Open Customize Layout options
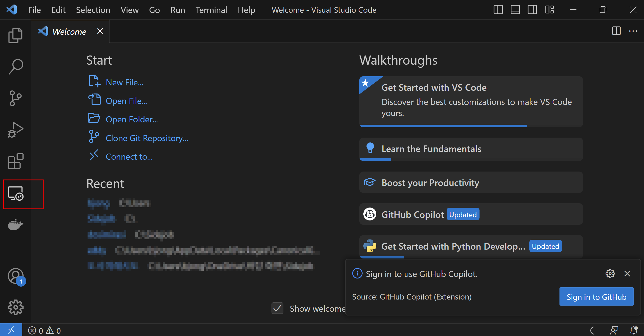Image resolution: width=644 pixels, height=336 pixels. pyautogui.click(x=549, y=10)
